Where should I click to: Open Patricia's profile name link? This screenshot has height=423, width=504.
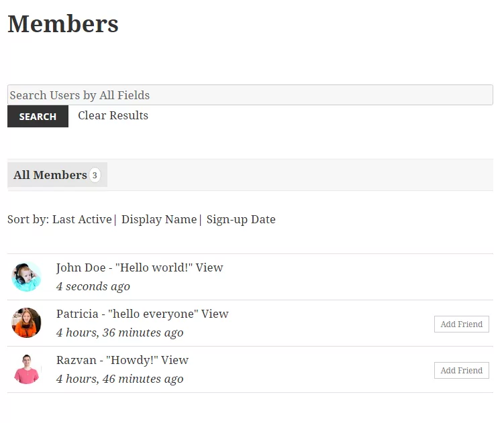point(77,314)
